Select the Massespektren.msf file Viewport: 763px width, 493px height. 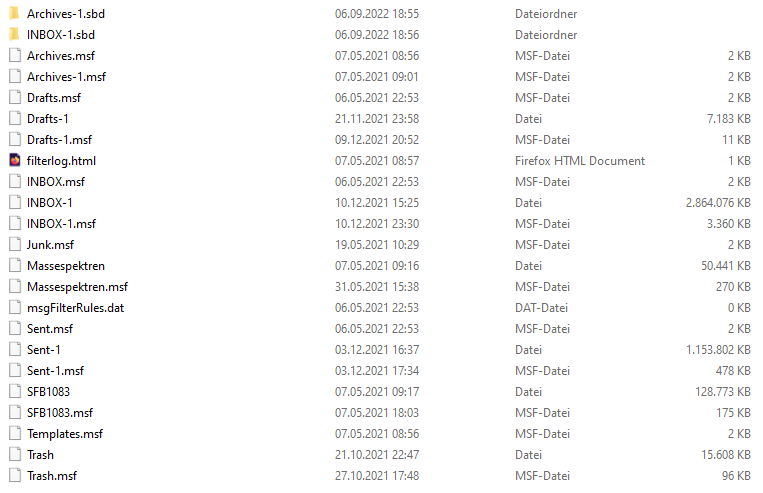78,287
